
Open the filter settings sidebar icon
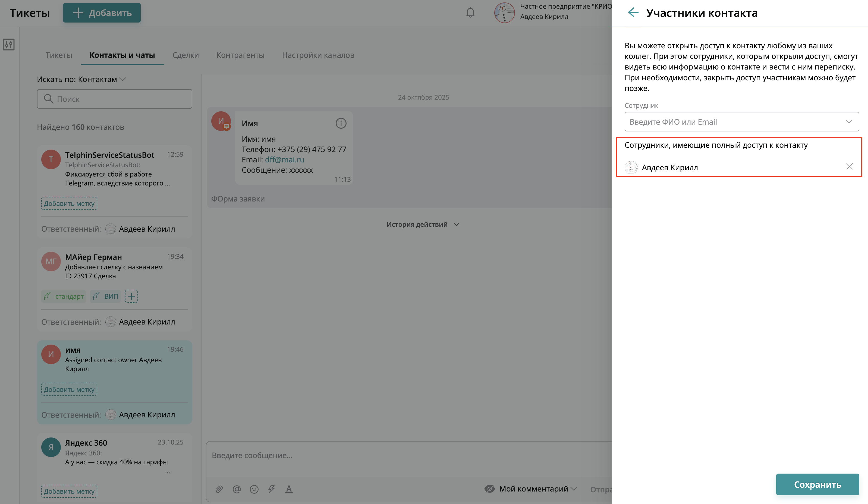(9, 45)
